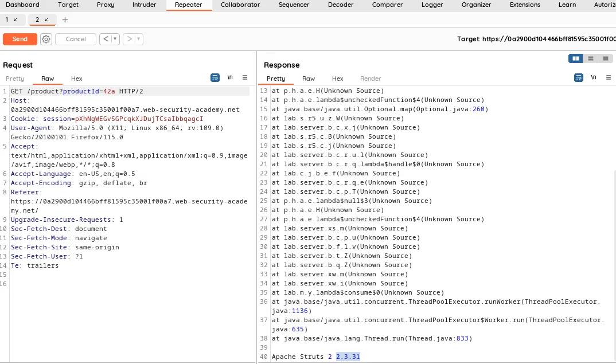Screen dimensions: 616x364
Task: Click the Upgrade-Insecure-Requests header
Action: [x=67, y=220]
